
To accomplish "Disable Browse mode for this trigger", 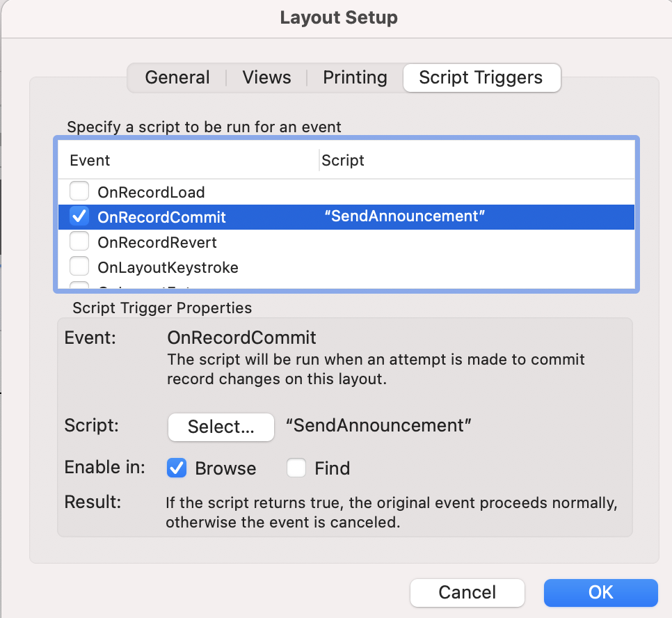I will click(x=177, y=468).
